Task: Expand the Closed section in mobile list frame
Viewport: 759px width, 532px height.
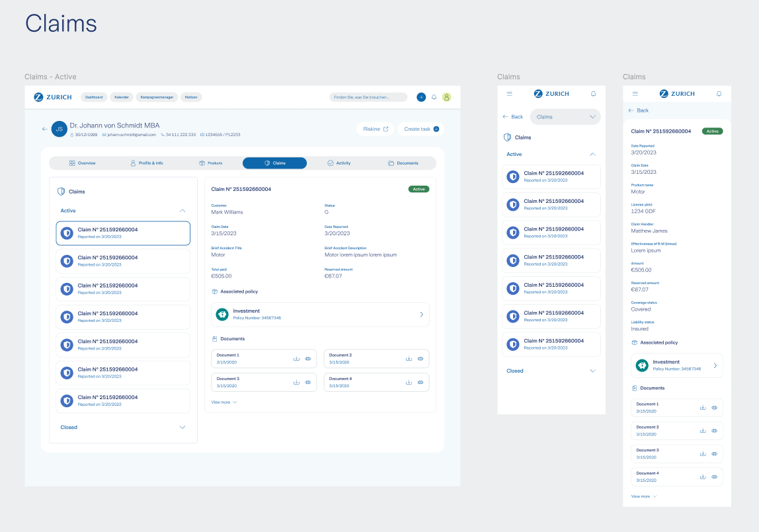Action: 592,371
